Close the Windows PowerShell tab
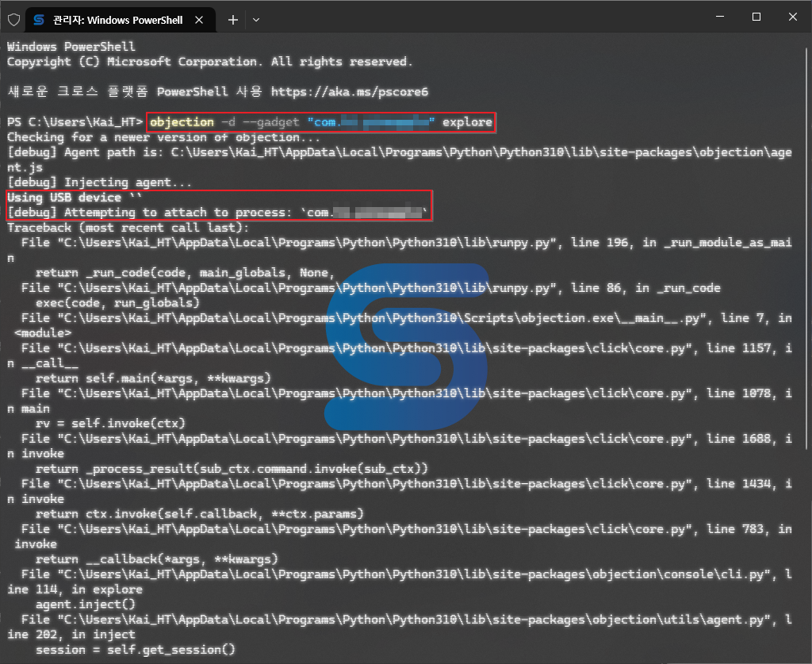 tap(199, 20)
